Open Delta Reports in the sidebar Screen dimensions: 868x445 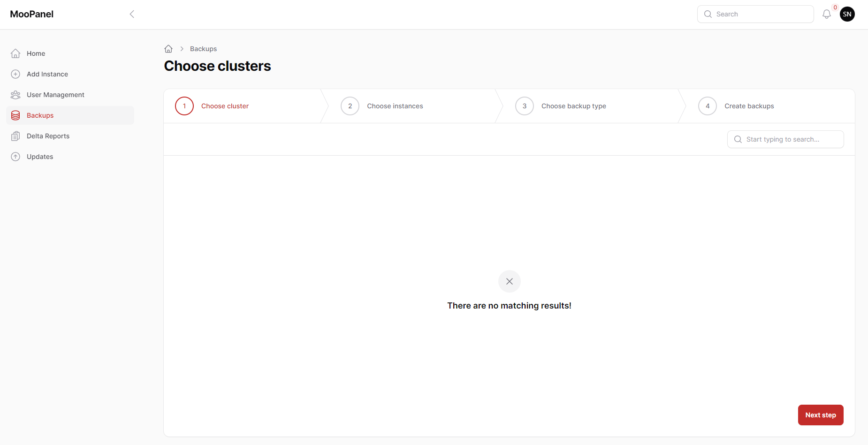tap(70, 136)
